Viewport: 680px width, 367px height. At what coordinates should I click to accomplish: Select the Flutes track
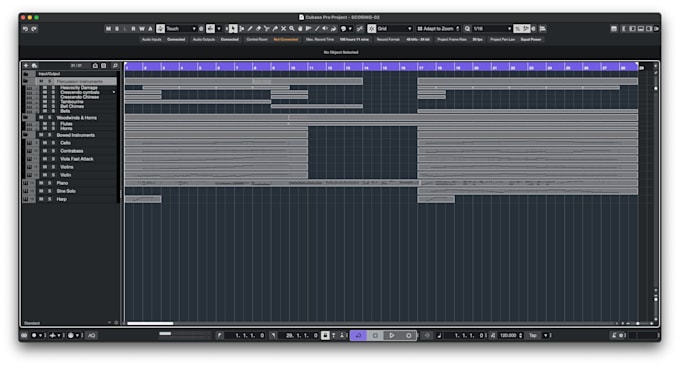pos(66,124)
